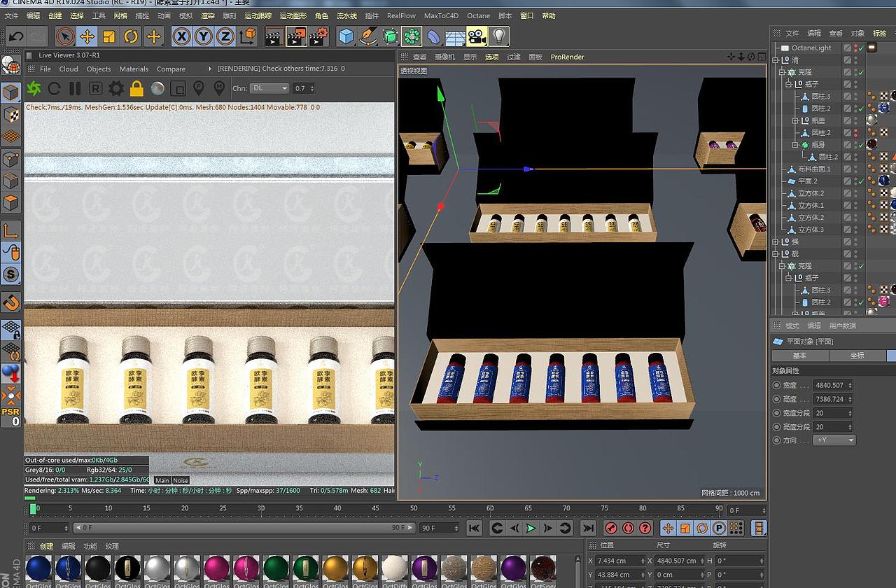This screenshot has width=896, height=588.
Task: Open the render settings gear clapperboard
Action: tap(318, 36)
